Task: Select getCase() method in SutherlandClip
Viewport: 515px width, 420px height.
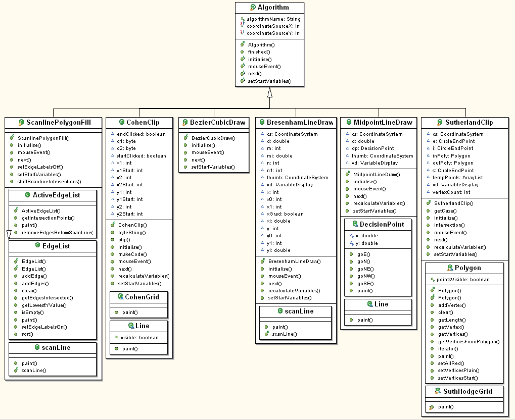Action: 445,211
